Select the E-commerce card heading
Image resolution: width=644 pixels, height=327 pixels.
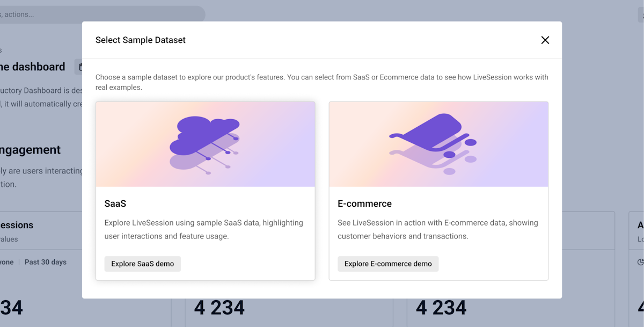pyautogui.click(x=364, y=204)
